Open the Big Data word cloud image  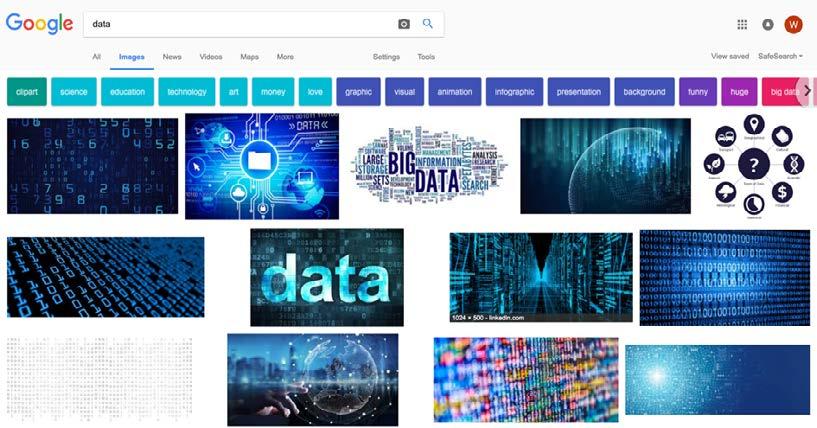click(430, 165)
